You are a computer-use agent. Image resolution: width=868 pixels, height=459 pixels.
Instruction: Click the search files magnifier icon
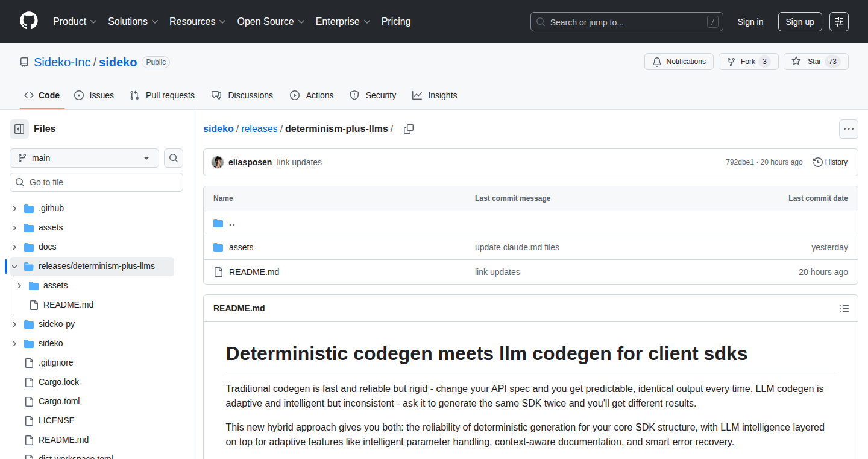tap(174, 158)
